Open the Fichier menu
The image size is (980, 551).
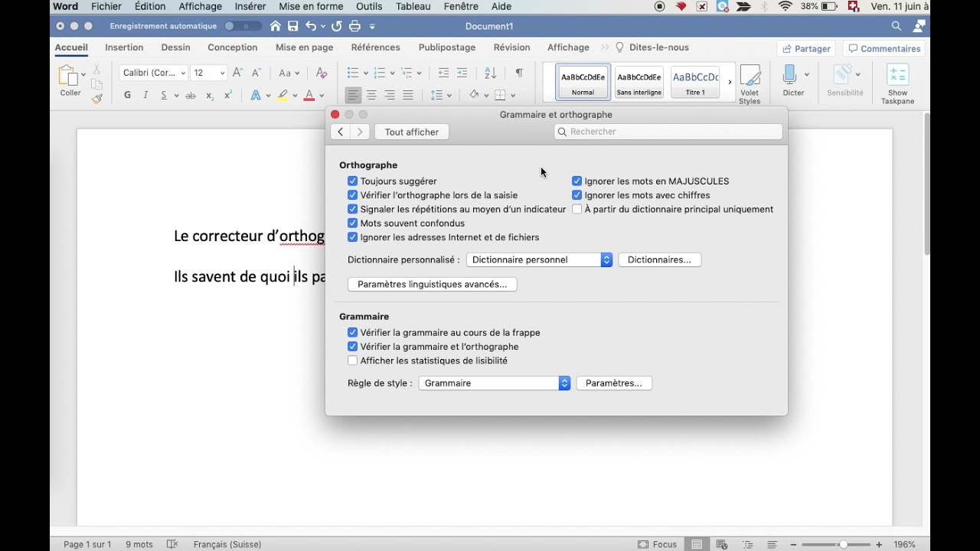(x=106, y=6)
